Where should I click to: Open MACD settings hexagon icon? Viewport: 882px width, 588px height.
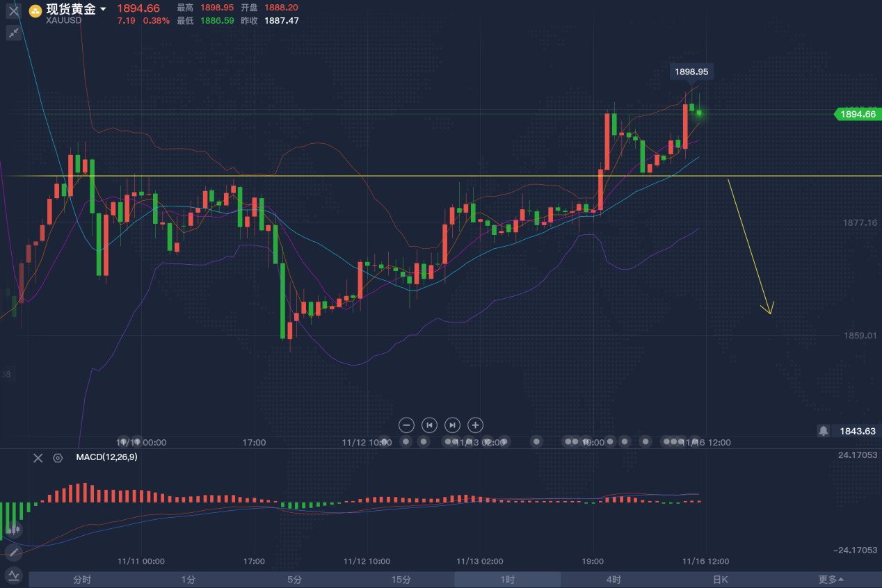pyautogui.click(x=58, y=457)
